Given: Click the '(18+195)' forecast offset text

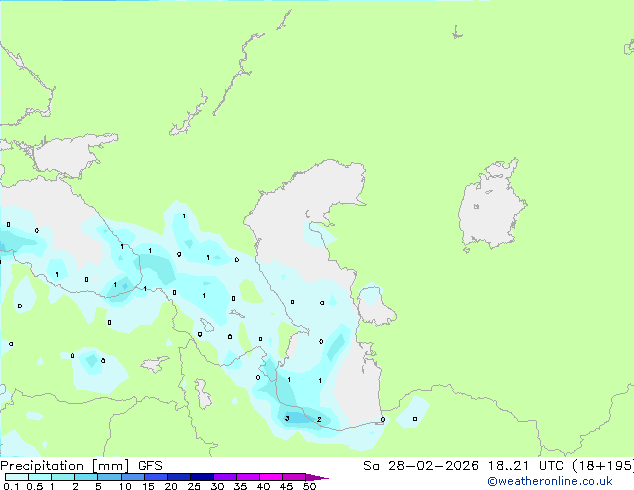Looking at the screenshot, I should point(603,466).
